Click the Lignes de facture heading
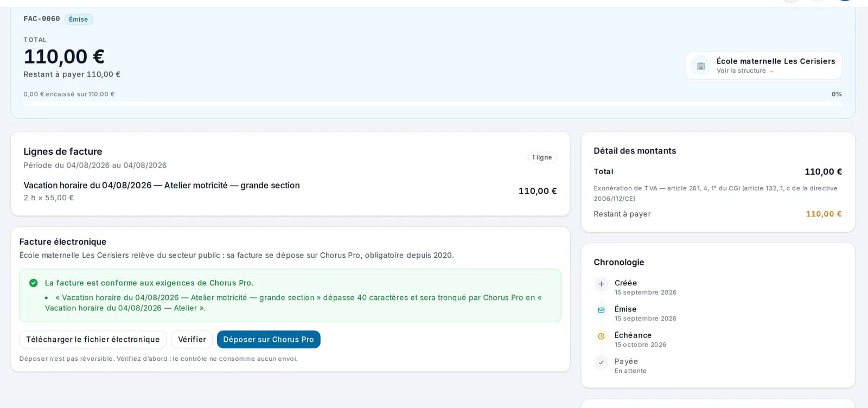Screen dimensions: 868x408 (x=63, y=151)
